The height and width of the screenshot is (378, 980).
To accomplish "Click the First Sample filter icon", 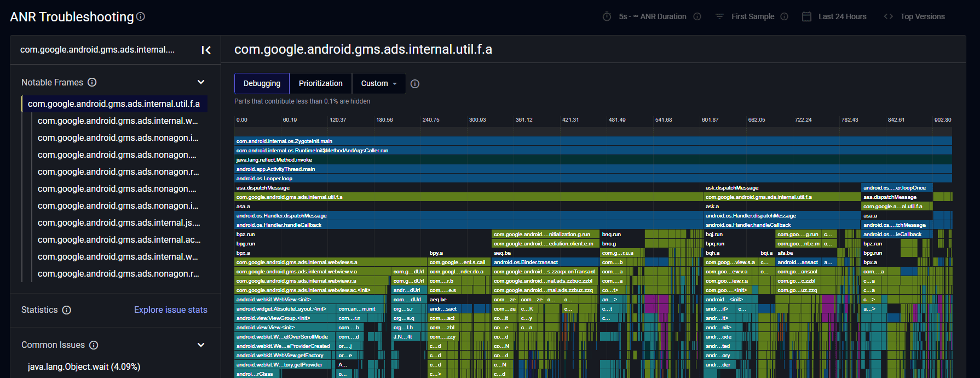I will (x=719, y=16).
